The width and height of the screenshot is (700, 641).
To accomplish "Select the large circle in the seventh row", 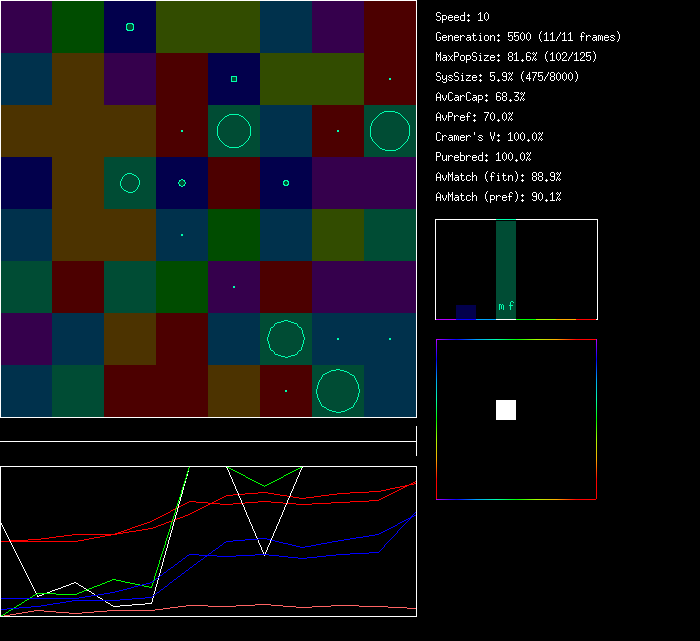I will tap(286, 339).
